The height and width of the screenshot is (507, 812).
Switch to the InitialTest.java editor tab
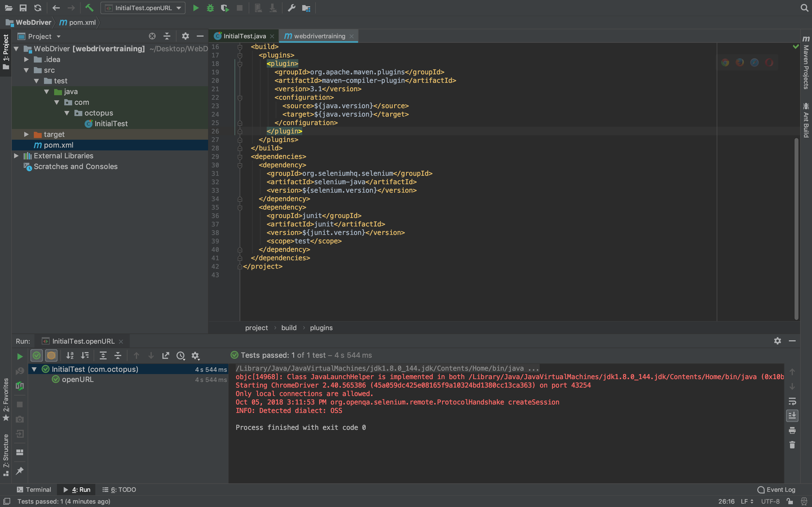244,36
